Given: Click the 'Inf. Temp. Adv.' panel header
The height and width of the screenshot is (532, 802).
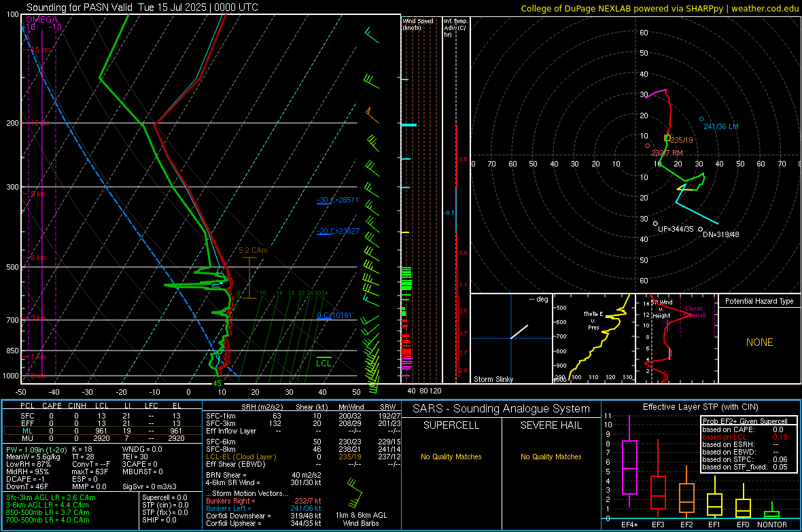Looking at the screenshot, I should [x=455, y=28].
